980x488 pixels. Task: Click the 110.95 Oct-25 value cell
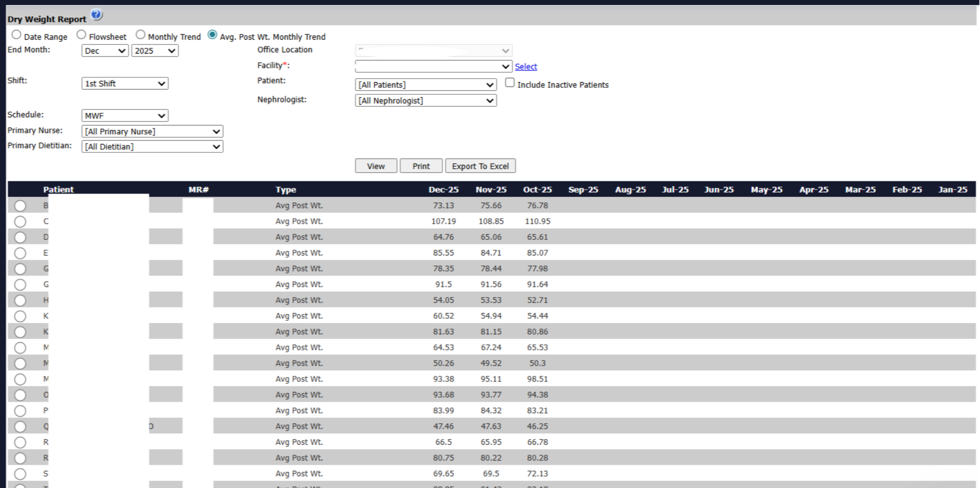[x=538, y=222]
